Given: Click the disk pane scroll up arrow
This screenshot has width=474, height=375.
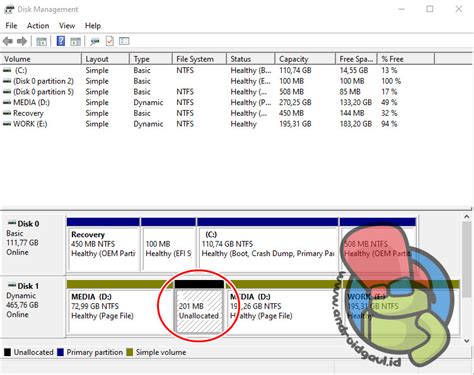Looking at the screenshot, I should 467,217.
